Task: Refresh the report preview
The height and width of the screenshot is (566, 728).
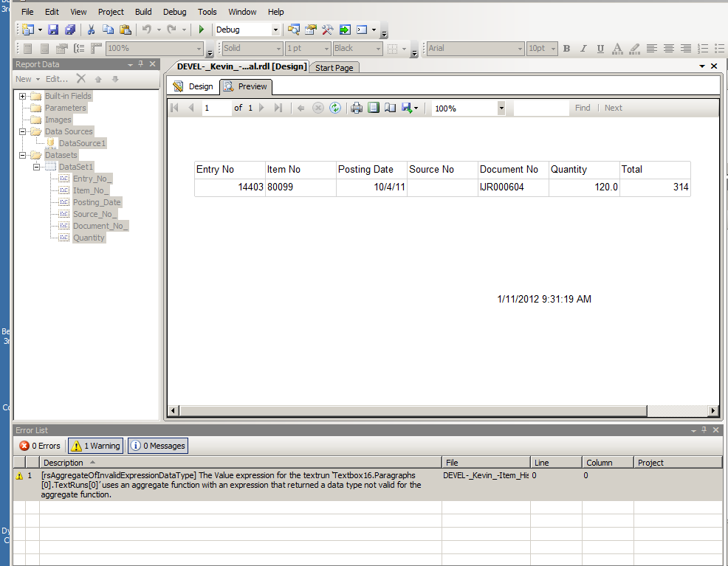Action: (335, 108)
